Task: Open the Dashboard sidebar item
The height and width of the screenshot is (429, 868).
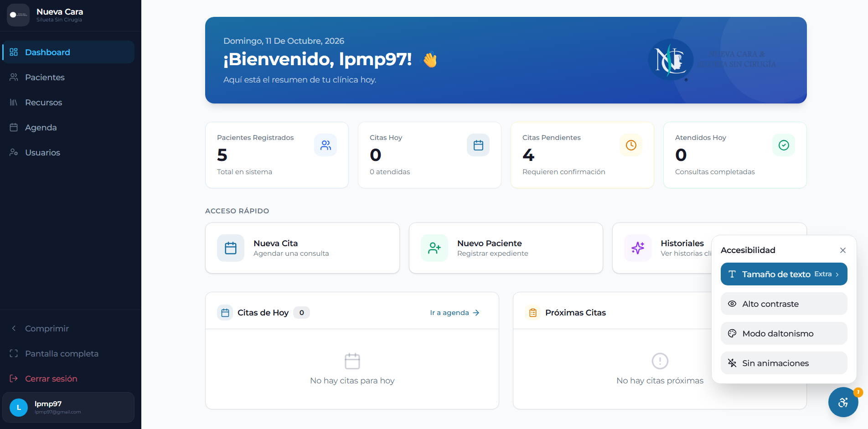Action: pos(68,52)
